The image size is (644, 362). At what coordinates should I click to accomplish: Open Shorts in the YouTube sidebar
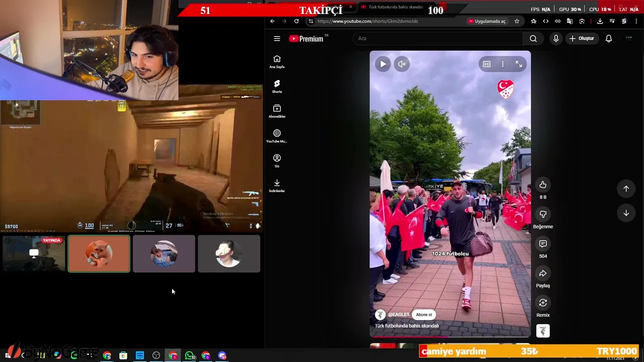click(x=277, y=86)
